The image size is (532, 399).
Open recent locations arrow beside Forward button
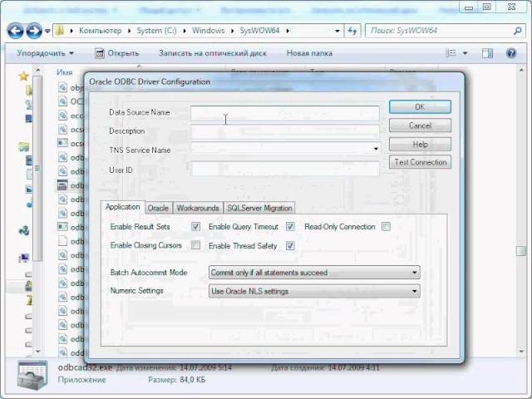[x=47, y=32]
